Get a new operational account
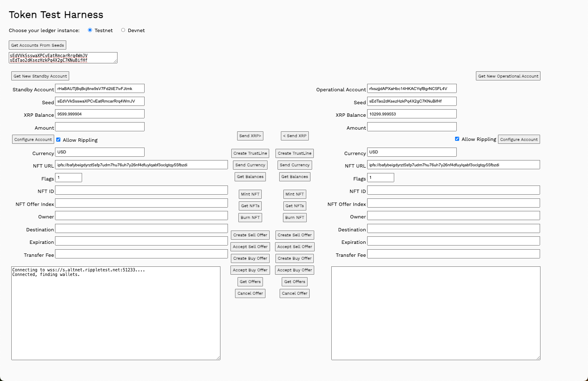 pos(508,76)
